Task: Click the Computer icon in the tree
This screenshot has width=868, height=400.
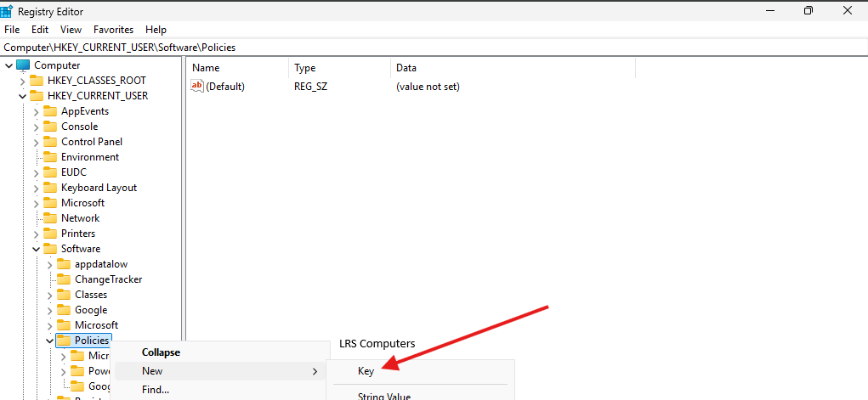Action: pos(24,65)
